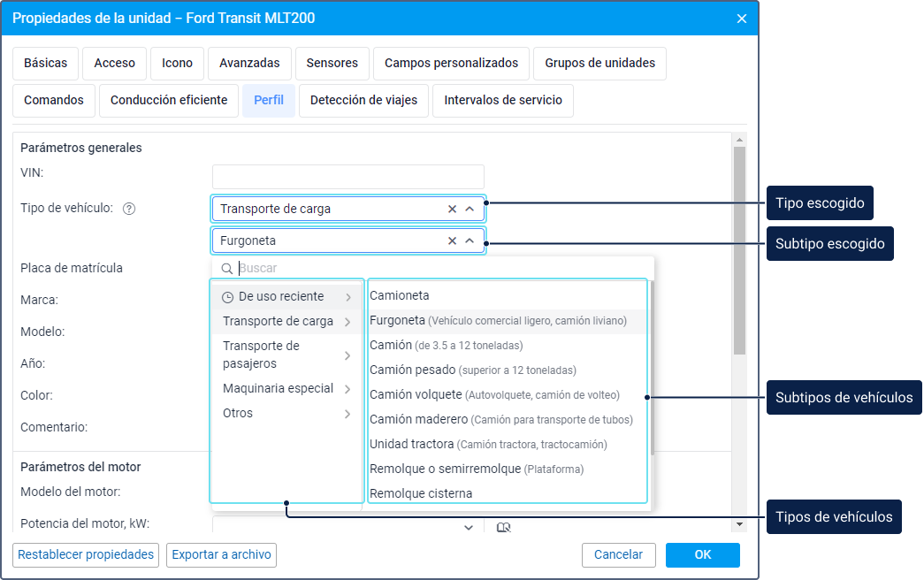
Task: Click the help icon next to Tipo de vehículo
Action: click(x=129, y=209)
